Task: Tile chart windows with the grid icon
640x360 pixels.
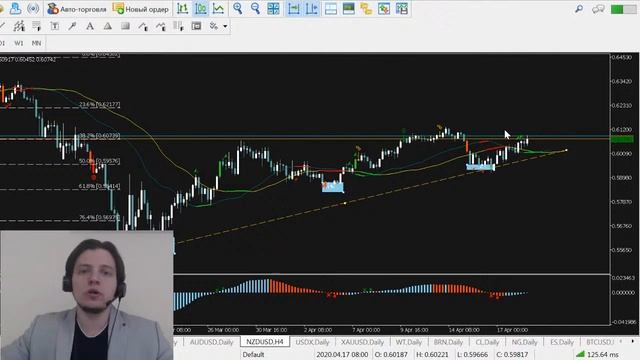Action: [x=273, y=9]
